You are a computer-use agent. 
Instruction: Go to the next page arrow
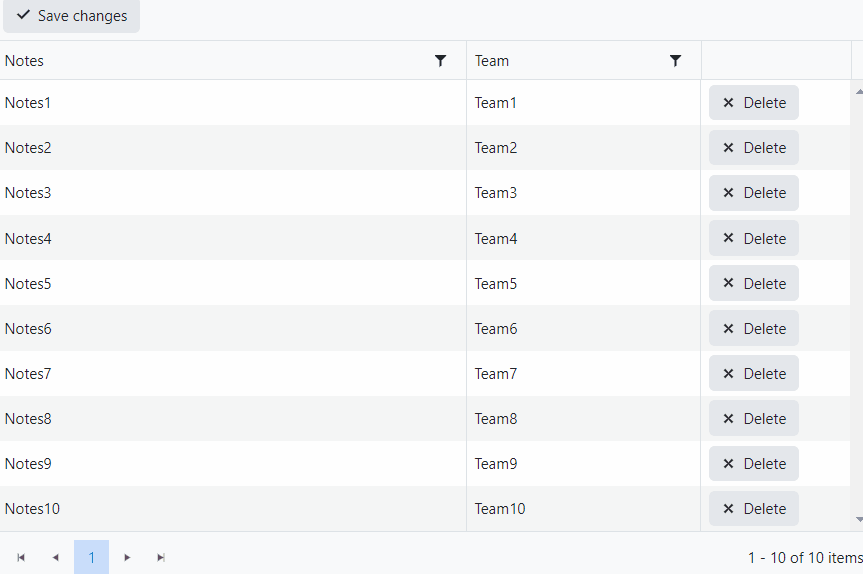[x=127, y=557]
